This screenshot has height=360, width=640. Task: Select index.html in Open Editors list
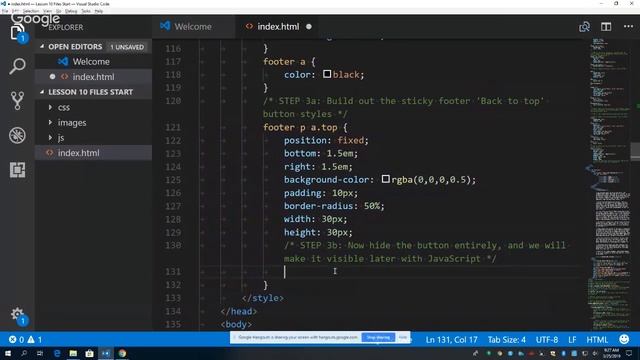(x=93, y=77)
